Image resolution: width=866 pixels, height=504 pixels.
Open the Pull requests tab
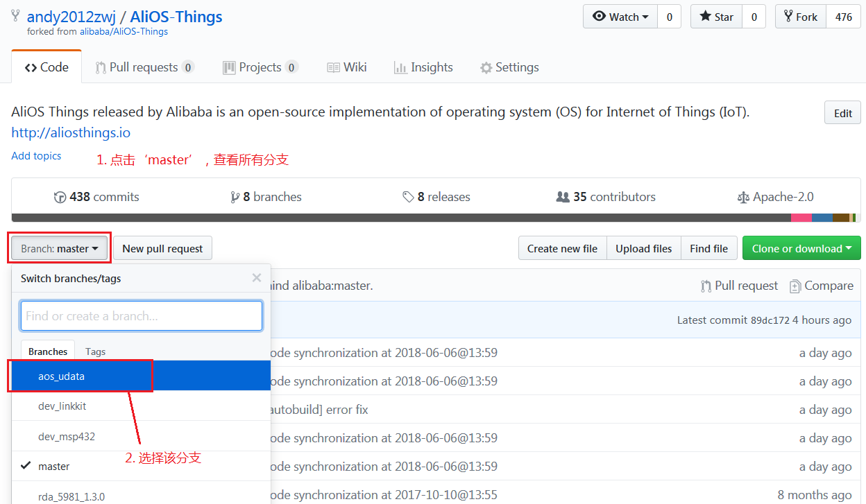(x=144, y=67)
